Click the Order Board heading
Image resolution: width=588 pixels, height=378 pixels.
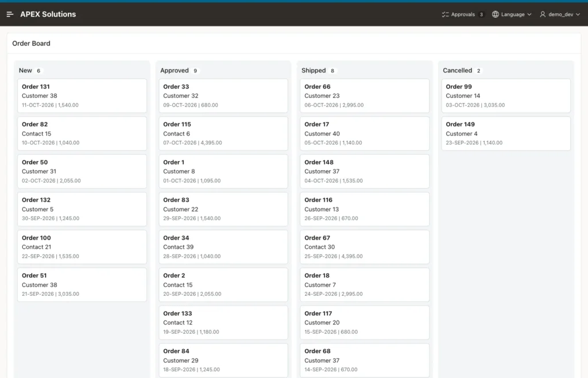click(31, 44)
